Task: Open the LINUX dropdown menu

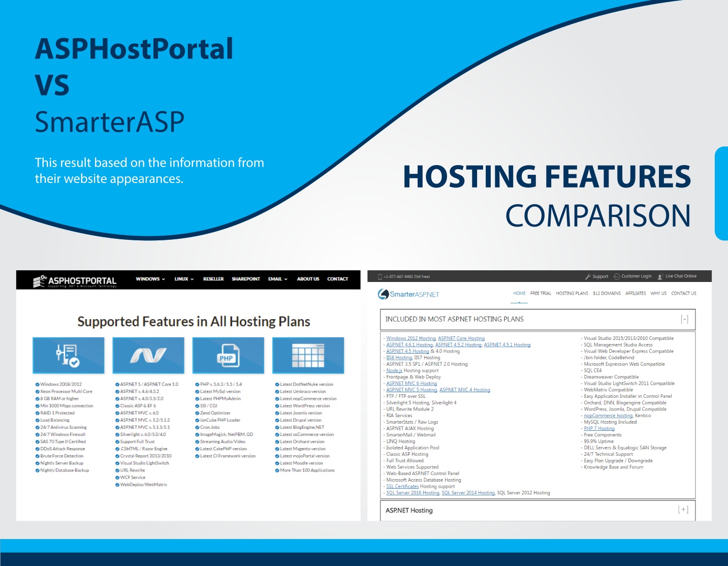Action: pyautogui.click(x=184, y=279)
